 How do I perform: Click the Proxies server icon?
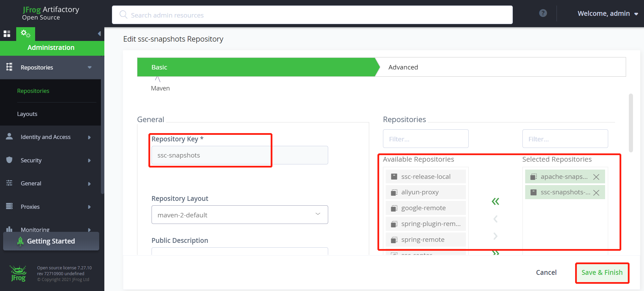(x=9, y=206)
